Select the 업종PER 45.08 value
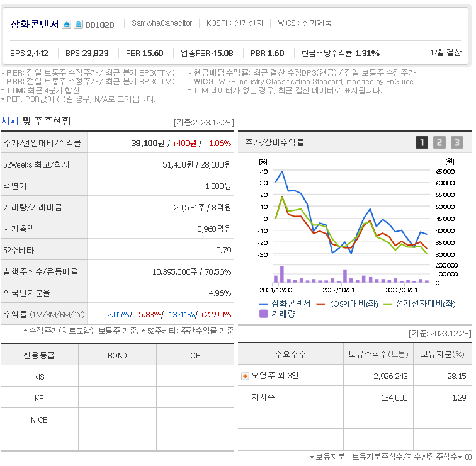 tap(207, 53)
